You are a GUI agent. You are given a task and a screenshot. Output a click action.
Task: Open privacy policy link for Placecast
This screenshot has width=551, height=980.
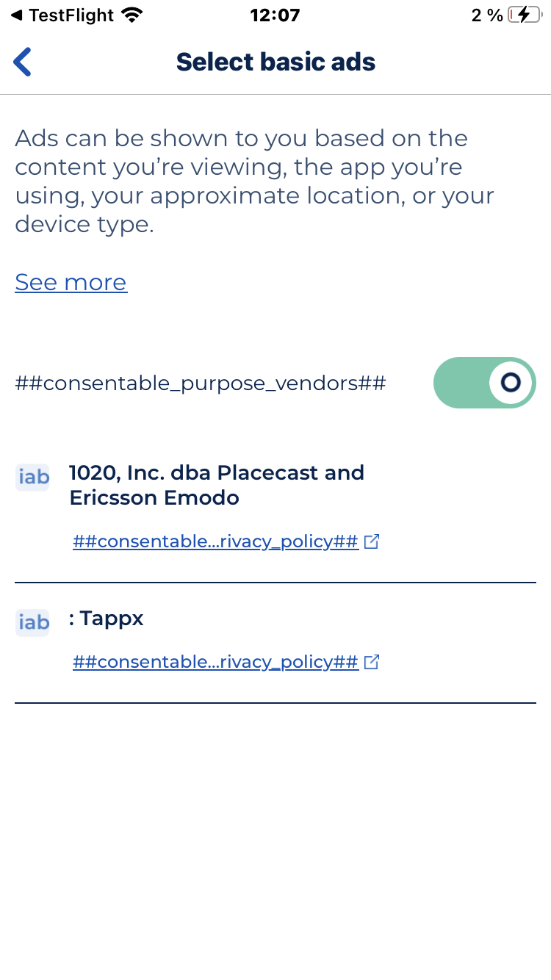point(215,542)
